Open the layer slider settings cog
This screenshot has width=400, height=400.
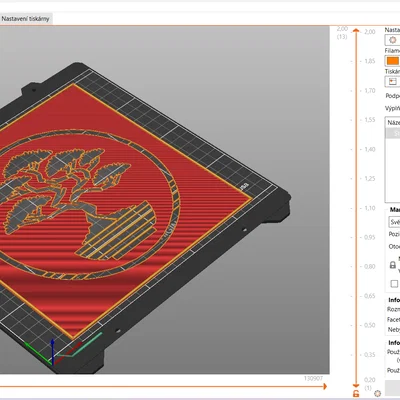[377, 393]
